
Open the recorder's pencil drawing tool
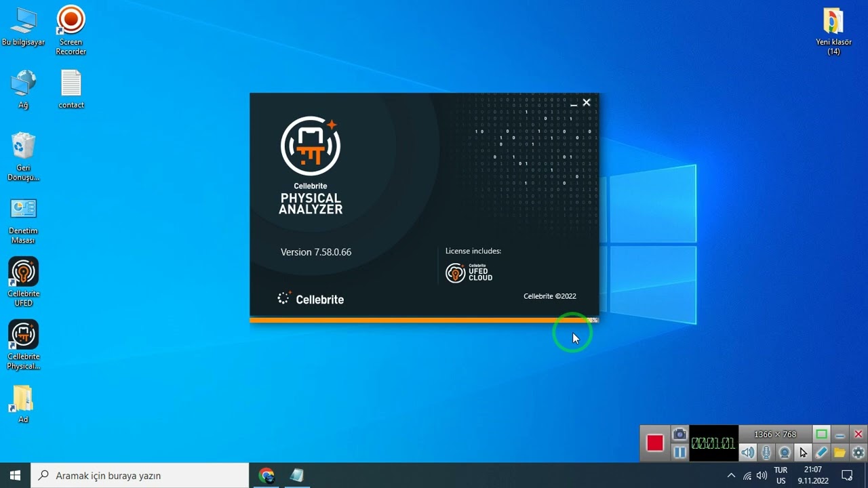click(821, 452)
